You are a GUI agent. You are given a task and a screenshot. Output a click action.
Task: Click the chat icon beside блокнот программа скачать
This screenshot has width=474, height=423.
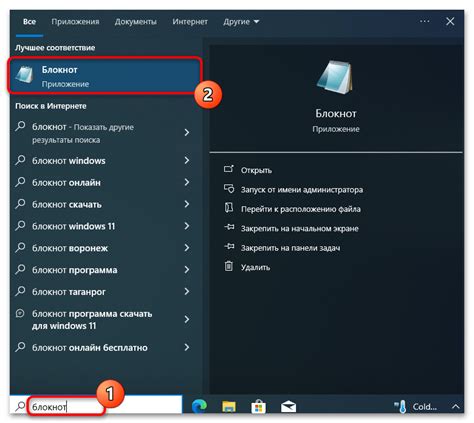click(20, 314)
